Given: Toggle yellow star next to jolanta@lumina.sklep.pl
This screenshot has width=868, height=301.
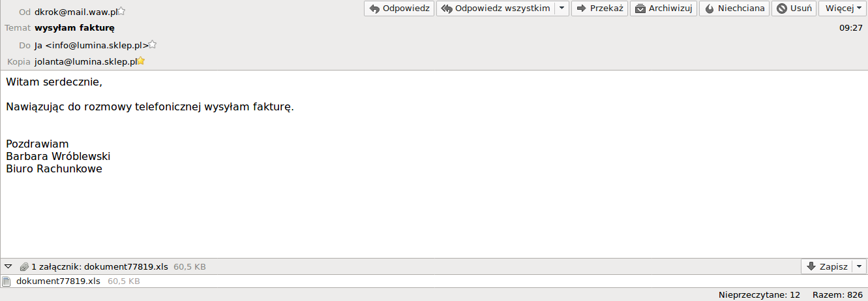Looking at the screenshot, I should (140, 61).
